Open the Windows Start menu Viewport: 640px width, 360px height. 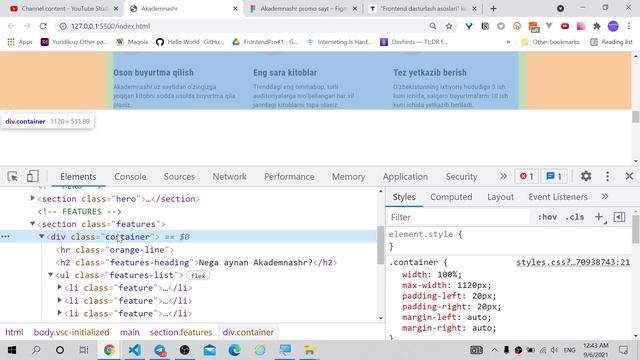pyautogui.click(x=12, y=350)
